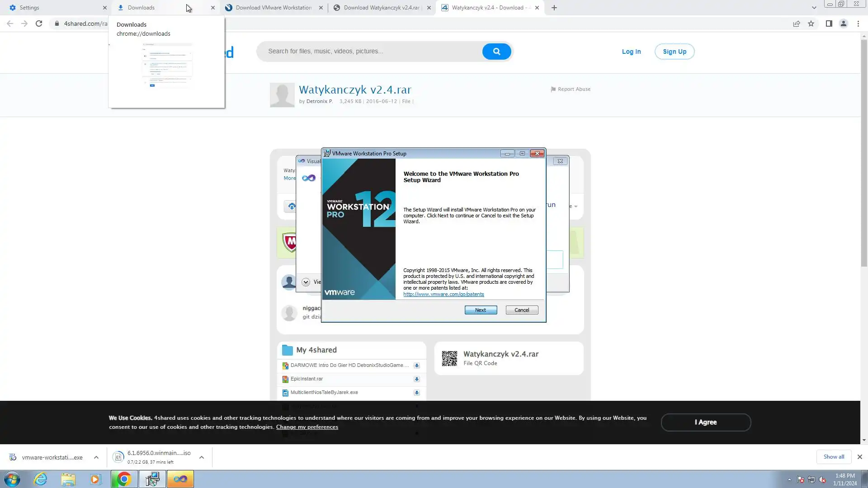Click the share page icon in the address bar

coord(797,23)
